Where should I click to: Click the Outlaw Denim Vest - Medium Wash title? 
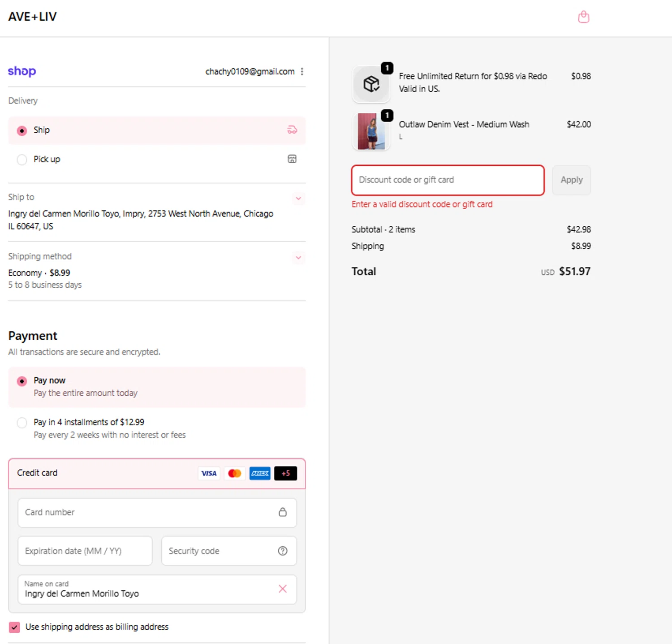pos(464,124)
